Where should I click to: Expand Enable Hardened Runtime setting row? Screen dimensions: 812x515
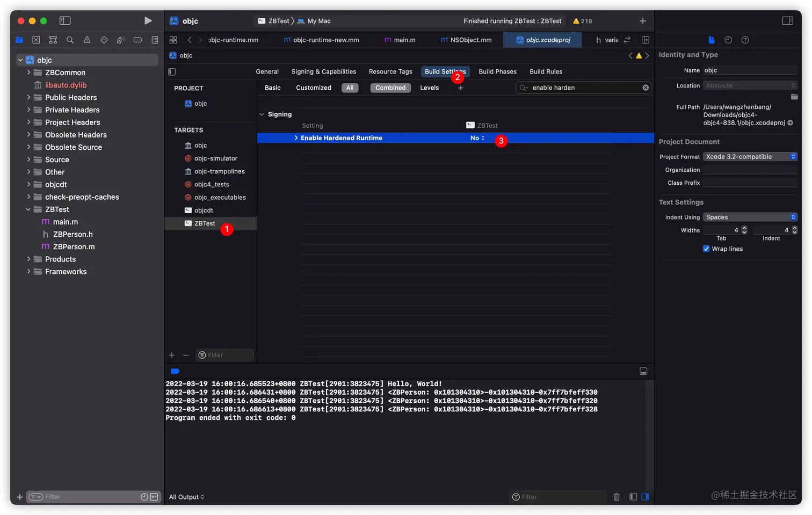(296, 138)
